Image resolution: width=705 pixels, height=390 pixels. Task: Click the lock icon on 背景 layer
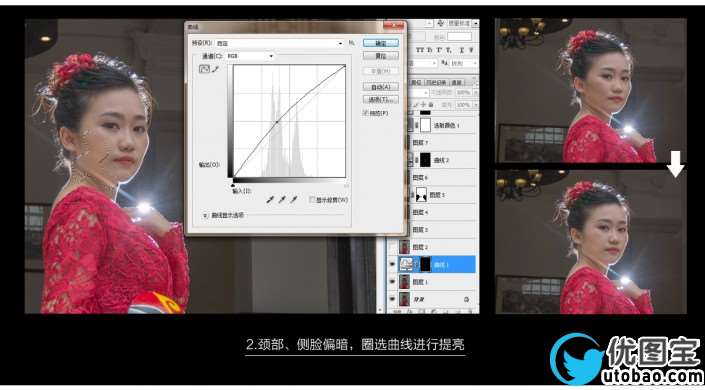(x=466, y=299)
